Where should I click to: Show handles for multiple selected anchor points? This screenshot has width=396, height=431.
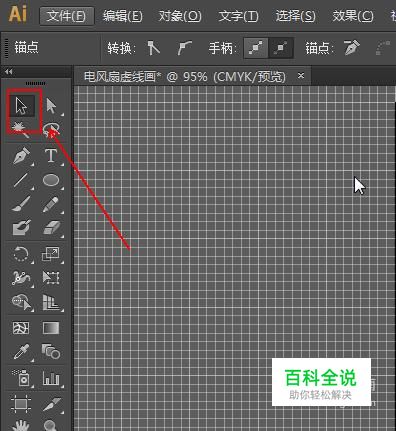click(x=256, y=48)
